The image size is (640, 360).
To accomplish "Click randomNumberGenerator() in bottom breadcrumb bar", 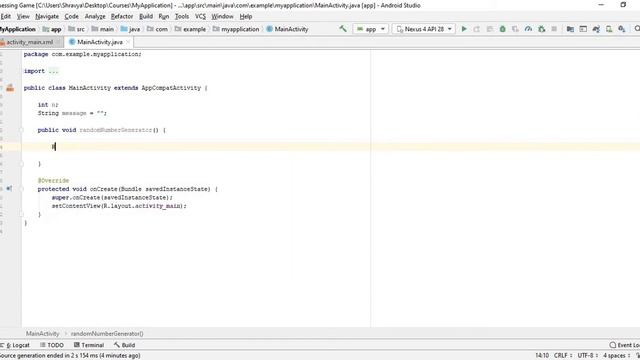I will tap(107, 333).
